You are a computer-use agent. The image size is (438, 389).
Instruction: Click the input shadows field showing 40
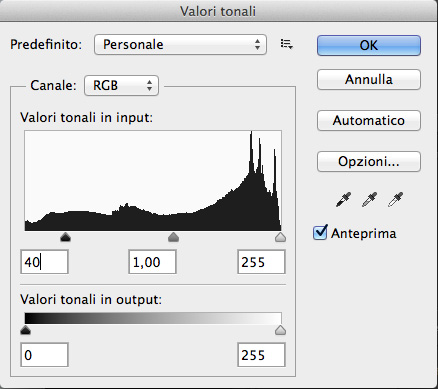tap(44, 262)
